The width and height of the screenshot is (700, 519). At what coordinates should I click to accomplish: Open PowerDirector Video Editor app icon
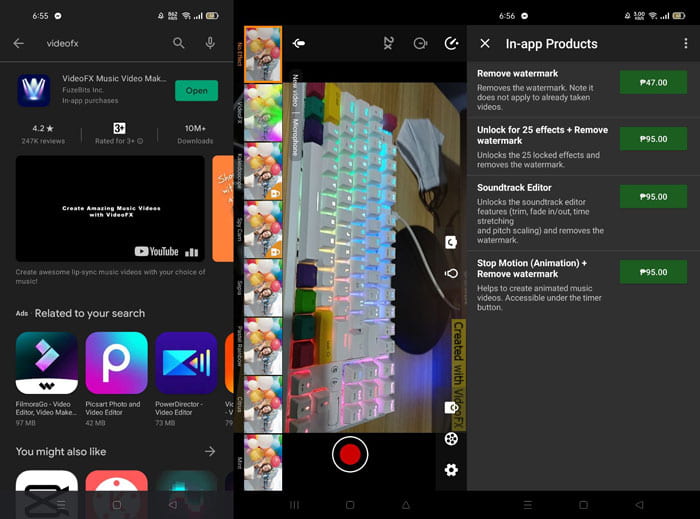pos(186,363)
